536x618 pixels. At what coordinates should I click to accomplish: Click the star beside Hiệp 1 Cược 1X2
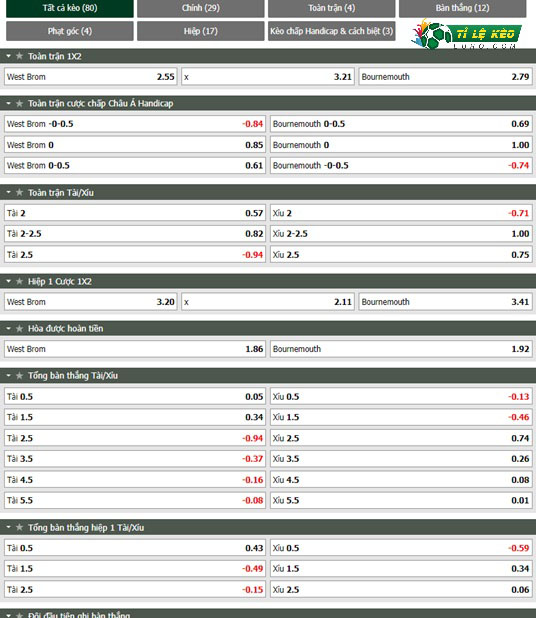tap(19, 281)
